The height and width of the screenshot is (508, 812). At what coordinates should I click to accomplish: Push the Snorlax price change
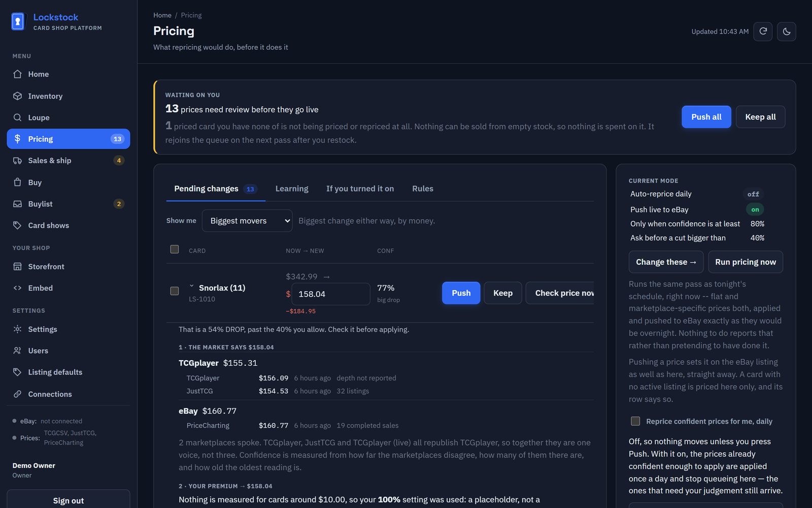point(461,293)
